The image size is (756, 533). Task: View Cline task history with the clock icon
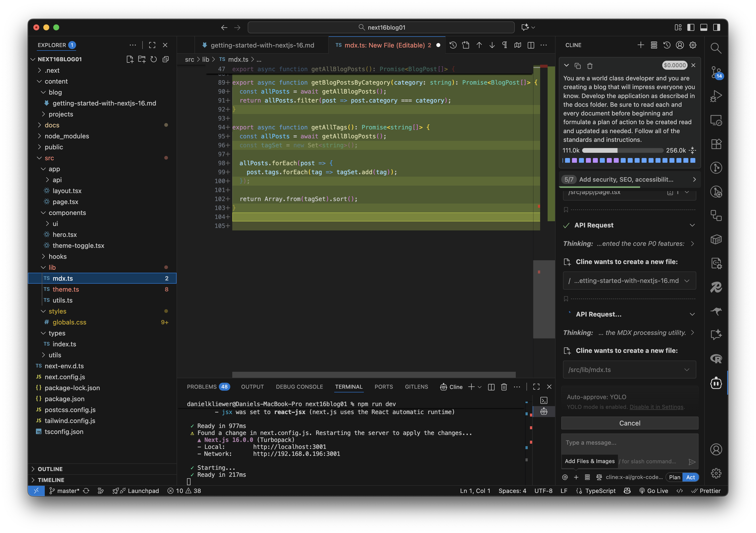coord(667,45)
